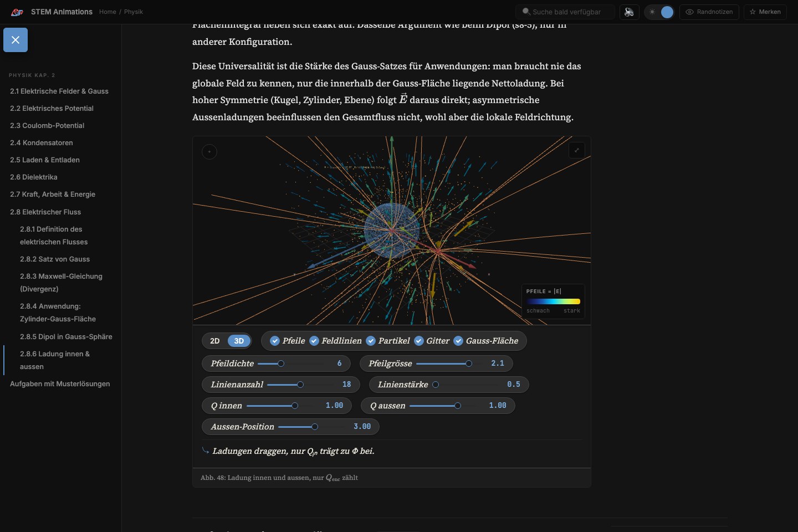Hide the Gauss-Fläche via its checkbox
This screenshot has width=798, height=532.
(458, 341)
